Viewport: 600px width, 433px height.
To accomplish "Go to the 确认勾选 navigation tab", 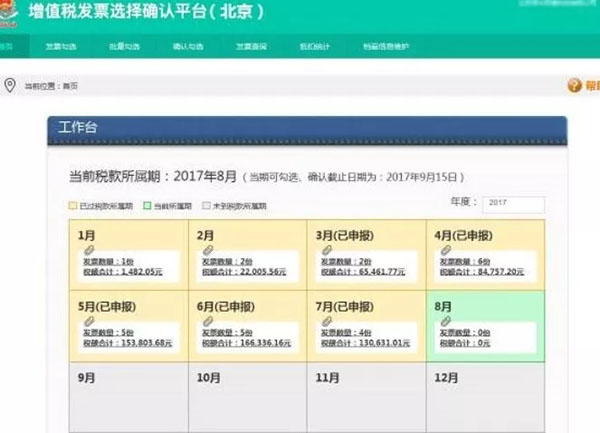I will (188, 47).
